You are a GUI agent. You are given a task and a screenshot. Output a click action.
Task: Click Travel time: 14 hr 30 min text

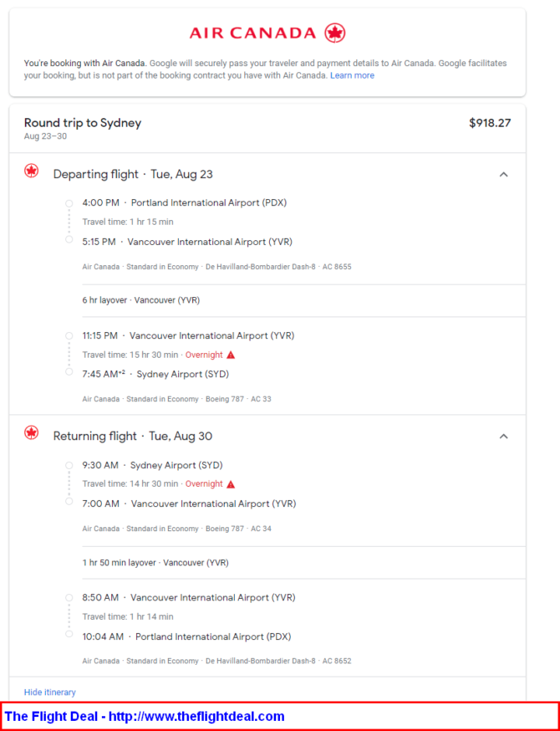coord(130,484)
